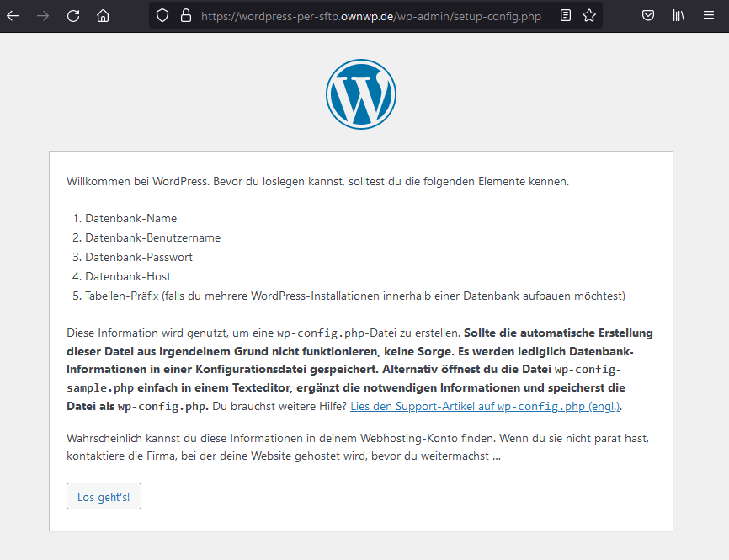Click the "Wahrscheinlich kannst du" hosting paragraph
The image size is (729, 560).
click(x=358, y=447)
